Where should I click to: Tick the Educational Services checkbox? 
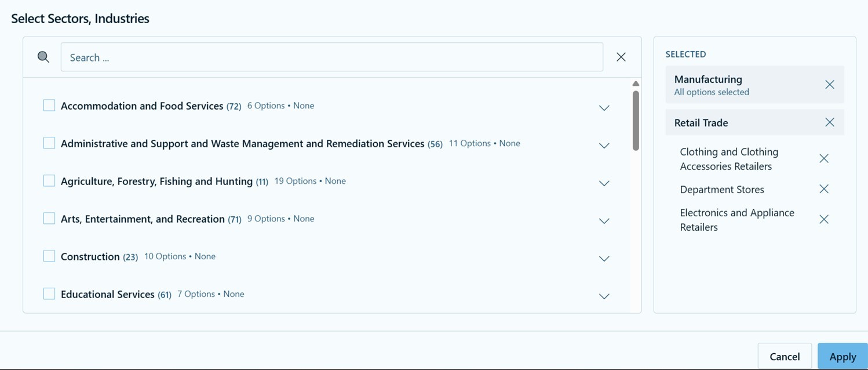click(49, 294)
